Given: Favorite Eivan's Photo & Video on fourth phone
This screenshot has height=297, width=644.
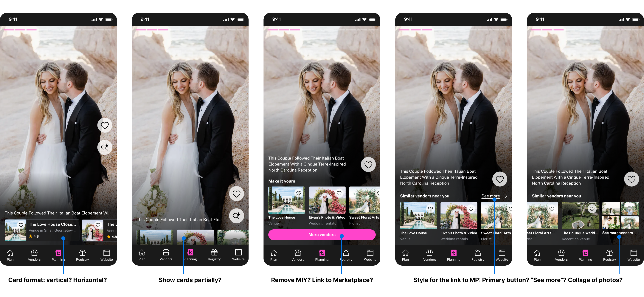Looking at the screenshot, I should [x=471, y=209].
